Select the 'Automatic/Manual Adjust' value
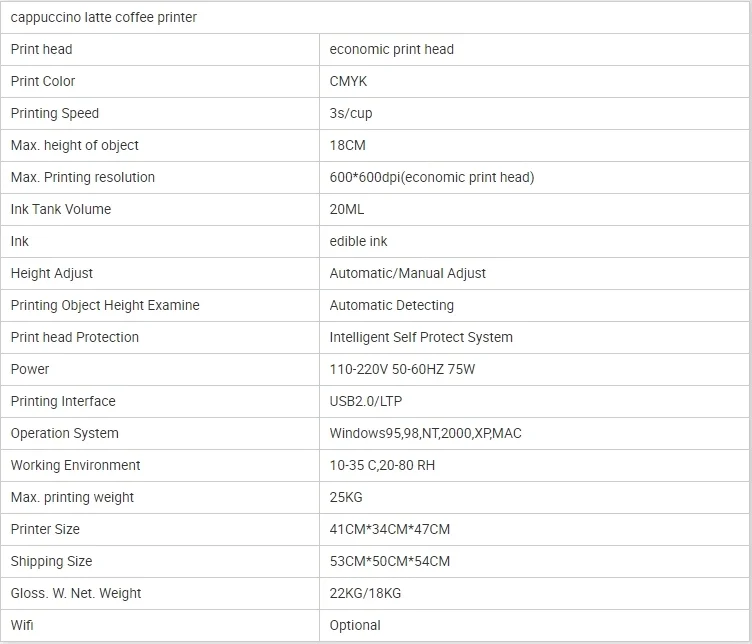The image size is (752, 644). coord(408,273)
